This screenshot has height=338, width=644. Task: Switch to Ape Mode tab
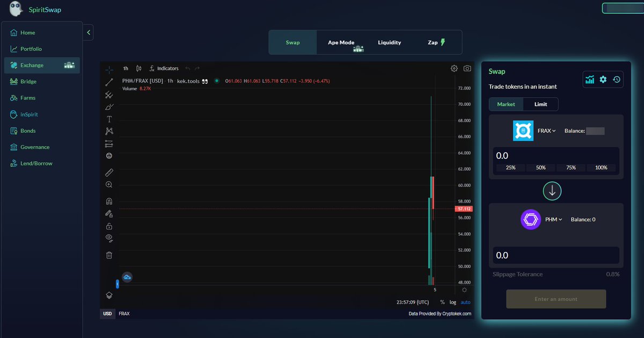[x=341, y=42]
